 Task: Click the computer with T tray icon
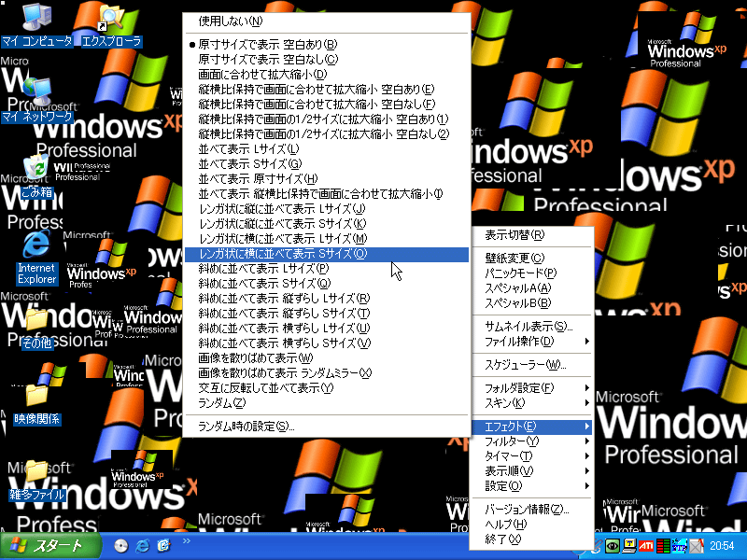coord(629,546)
